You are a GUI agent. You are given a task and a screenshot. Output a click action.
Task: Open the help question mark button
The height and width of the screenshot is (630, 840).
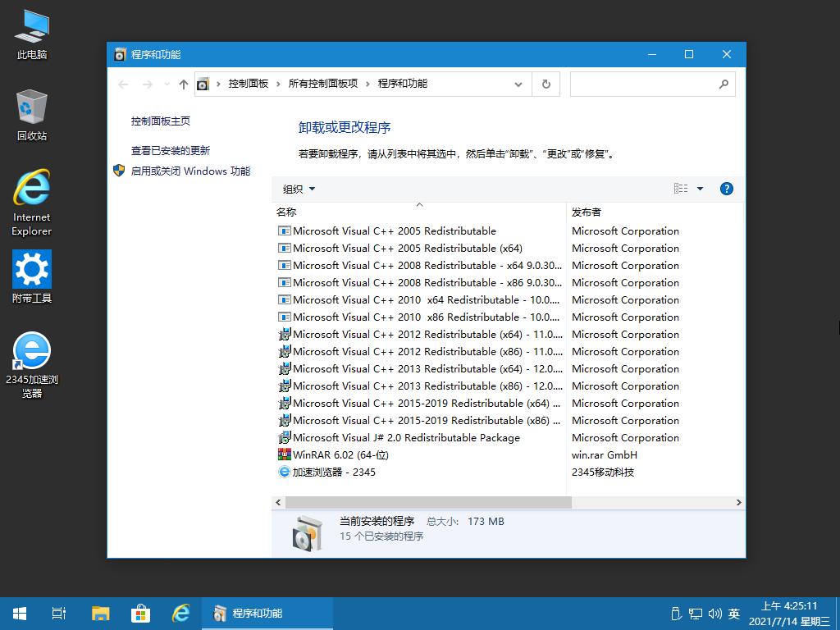[x=727, y=189]
